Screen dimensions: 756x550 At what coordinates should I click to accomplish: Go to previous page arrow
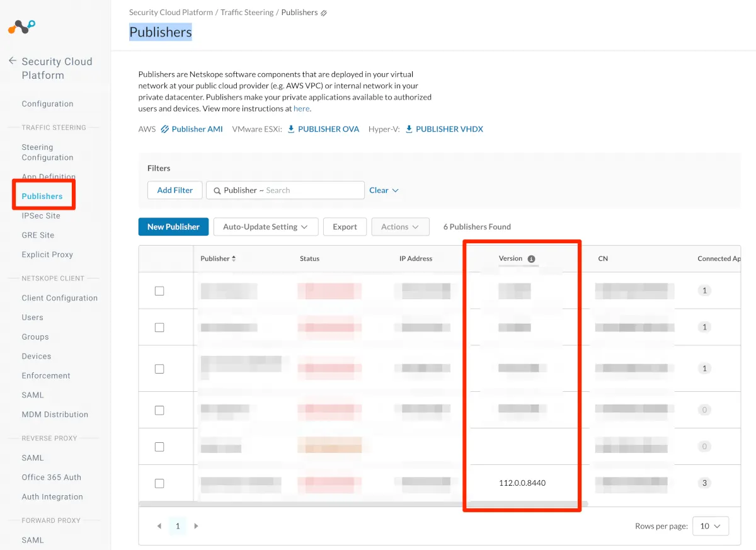click(159, 526)
